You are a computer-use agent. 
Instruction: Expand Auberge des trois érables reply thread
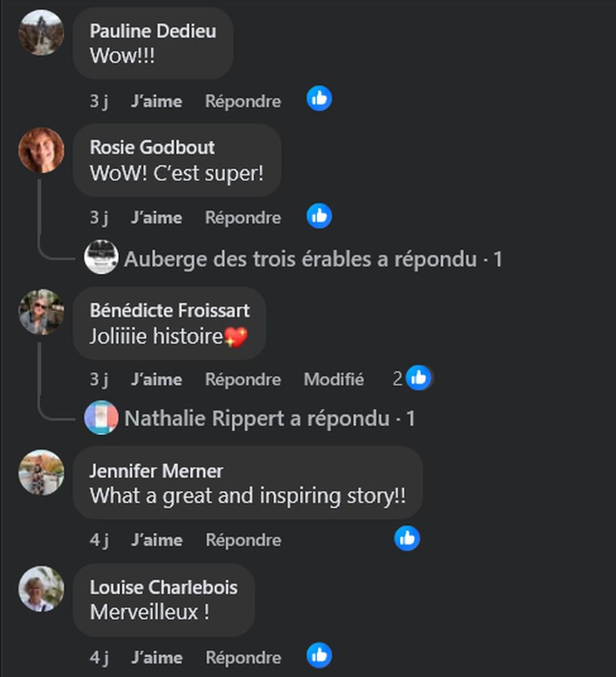313,259
